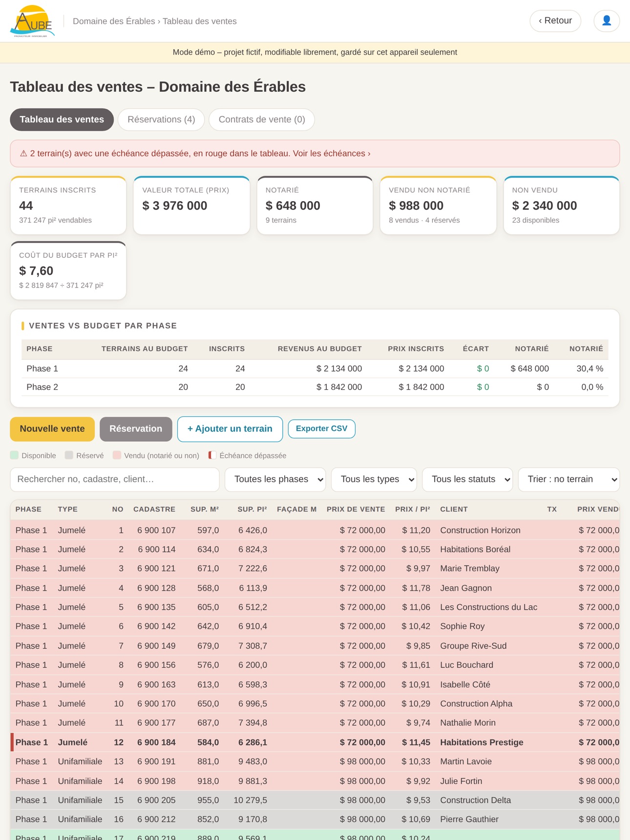Open the Contrats de vente (0) tab
The width and height of the screenshot is (630, 840).
tap(262, 120)
